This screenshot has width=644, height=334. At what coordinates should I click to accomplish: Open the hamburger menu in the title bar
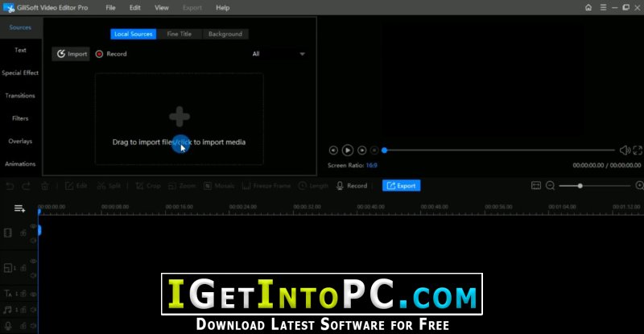tap(603, 7)
